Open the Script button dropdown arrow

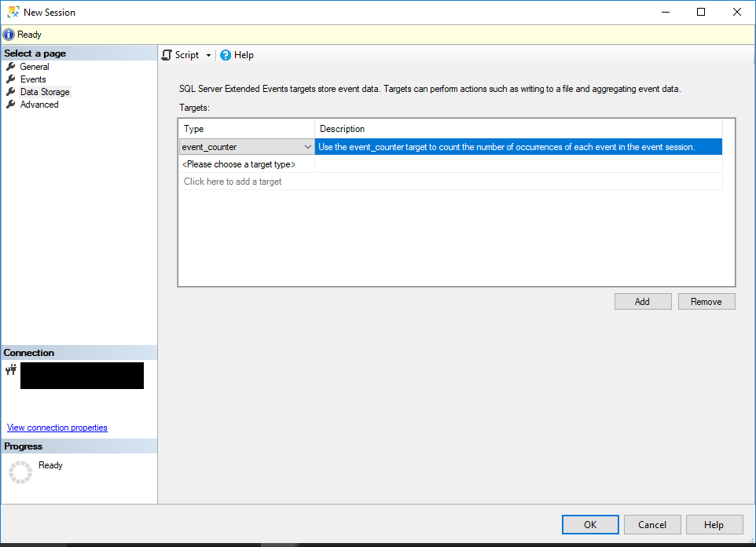pyautogui.click(x=210, y=55)
